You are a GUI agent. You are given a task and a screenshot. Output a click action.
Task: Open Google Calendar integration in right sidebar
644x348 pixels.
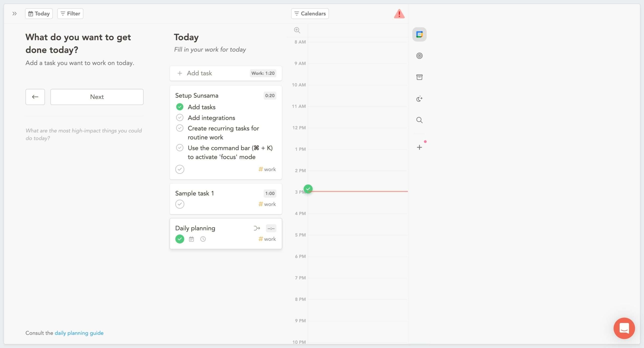pos(419,34)
